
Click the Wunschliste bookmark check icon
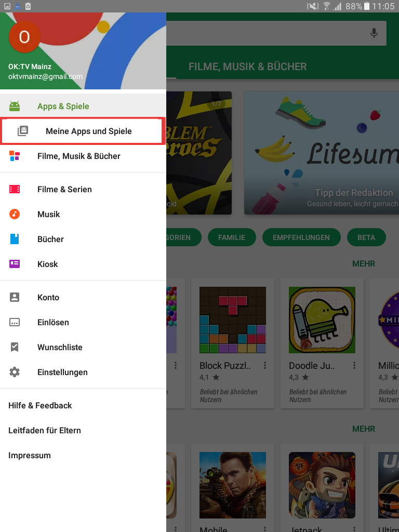(14, 347)
